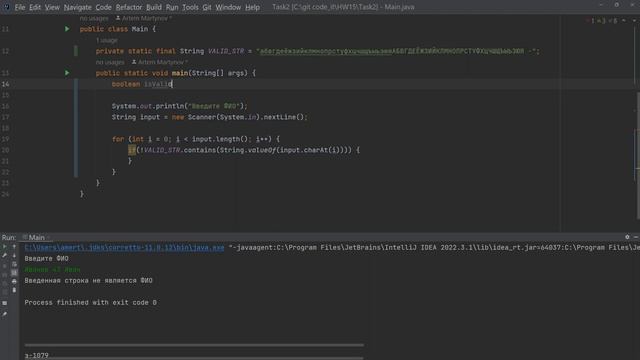Open the Run menu

(x=172, y=7)
